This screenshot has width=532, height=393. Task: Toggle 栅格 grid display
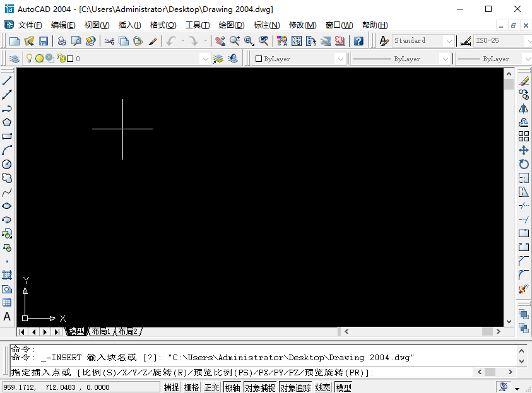[192, 387]
